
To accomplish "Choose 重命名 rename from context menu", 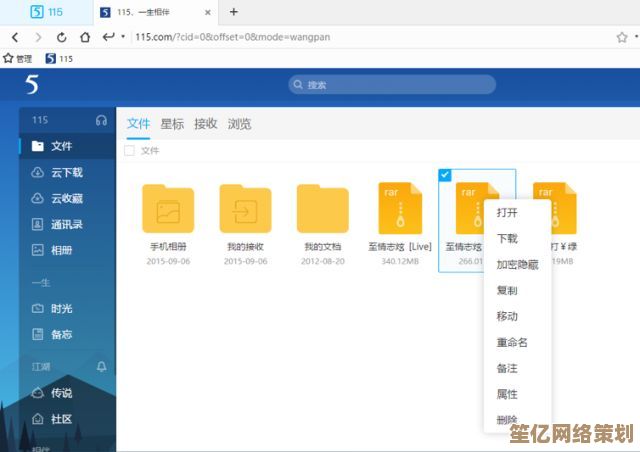I will tap(511, 342).
